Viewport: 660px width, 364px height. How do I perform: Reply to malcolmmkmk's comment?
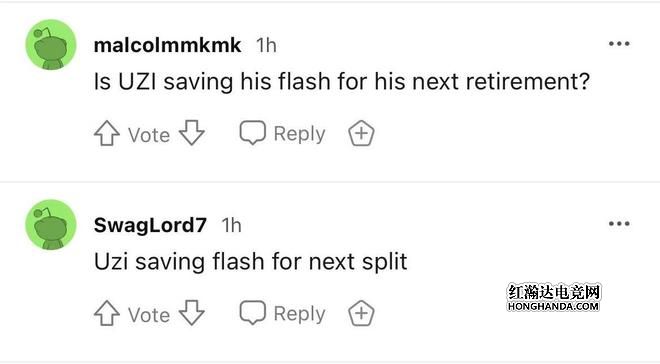(x=282, y=133)
